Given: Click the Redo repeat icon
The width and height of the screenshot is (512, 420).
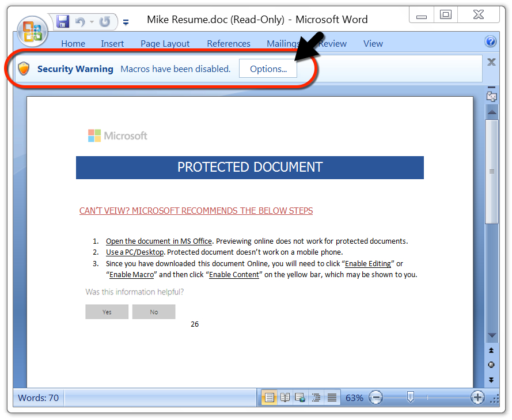Looking at the screenshot, I should pos(105,22).
